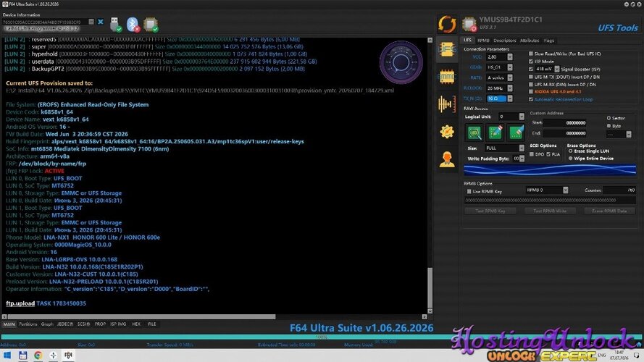This screenshot has width=644, height=362.
Task: Click the log vertical scrollbar thumb
Action: [430, 287]
